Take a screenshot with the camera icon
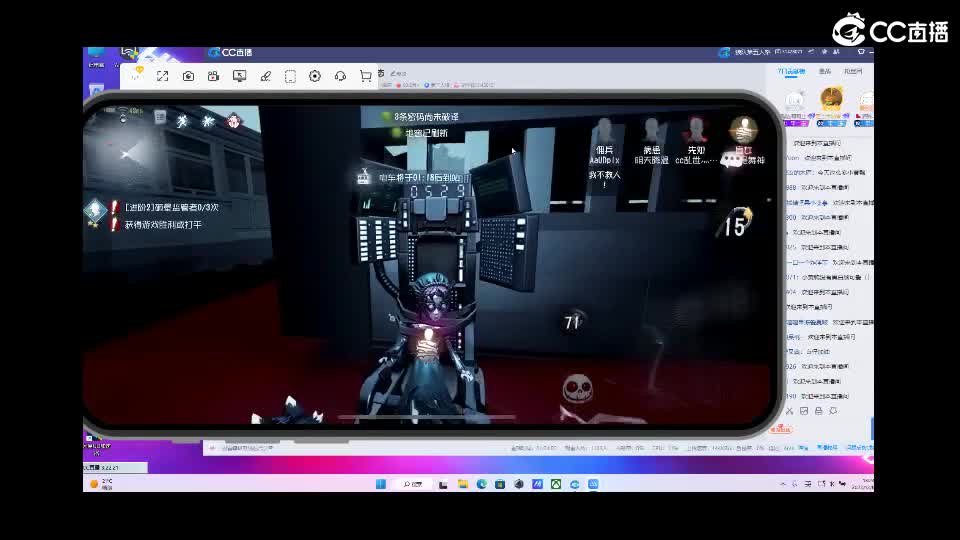960x540 pixels. (x=188, y=76)
